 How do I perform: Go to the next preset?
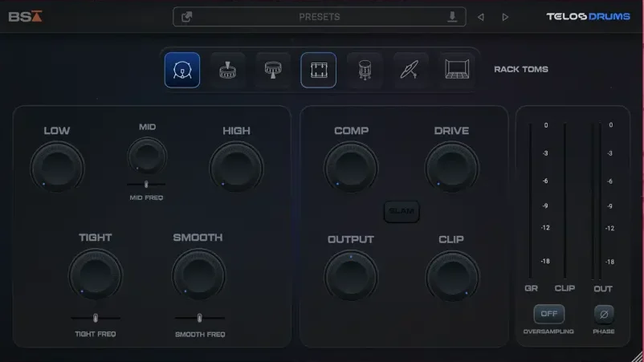[505, 17]
